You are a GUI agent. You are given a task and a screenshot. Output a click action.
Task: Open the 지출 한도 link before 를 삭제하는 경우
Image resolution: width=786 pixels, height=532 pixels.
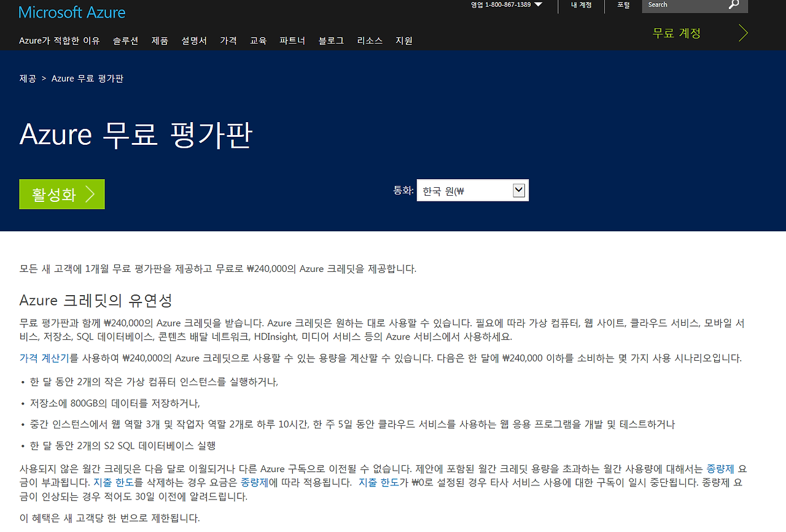[114, 483]
